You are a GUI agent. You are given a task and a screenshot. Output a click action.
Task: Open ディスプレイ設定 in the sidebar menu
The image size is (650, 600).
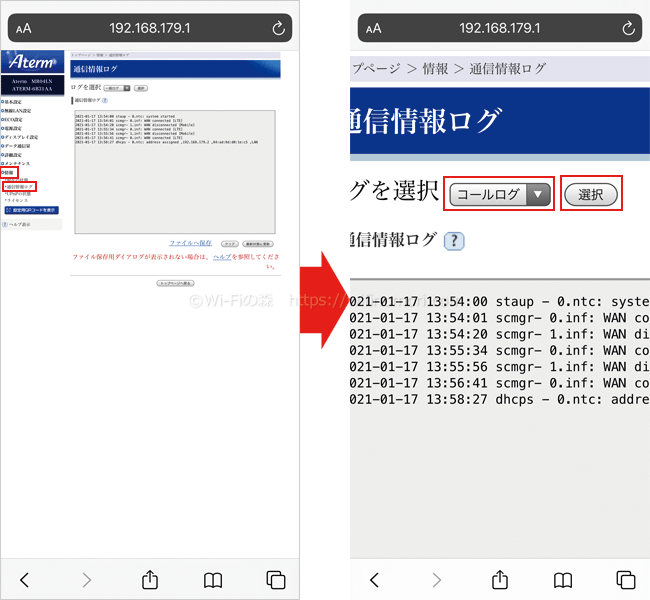point(21,137)
